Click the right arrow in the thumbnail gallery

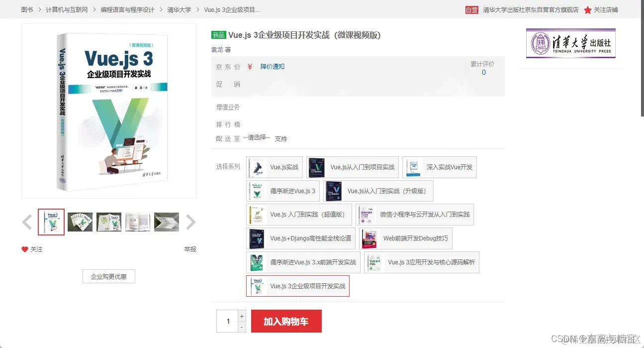190,222
